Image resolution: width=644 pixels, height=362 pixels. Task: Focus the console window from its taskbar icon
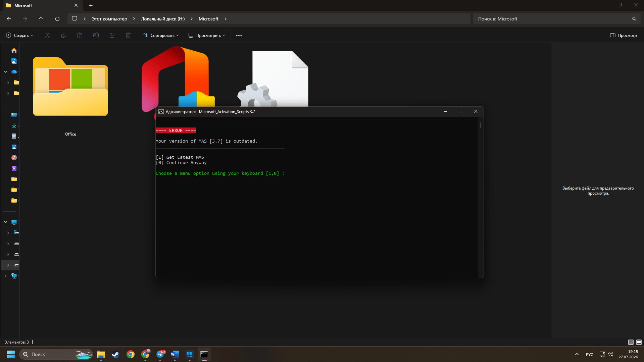point(204,354)
